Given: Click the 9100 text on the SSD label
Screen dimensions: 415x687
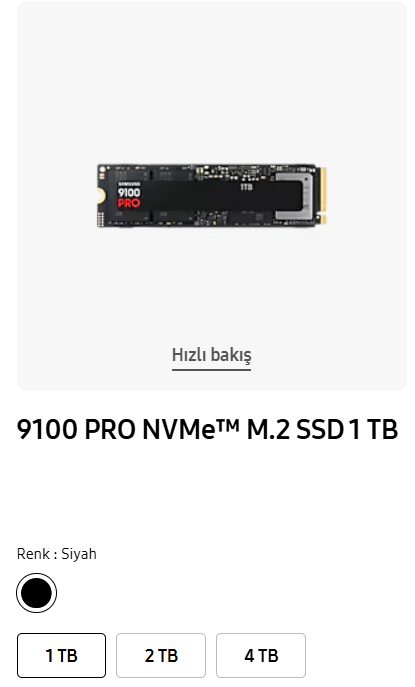Looking at the screenshot, I should click(x=129, y=192).
